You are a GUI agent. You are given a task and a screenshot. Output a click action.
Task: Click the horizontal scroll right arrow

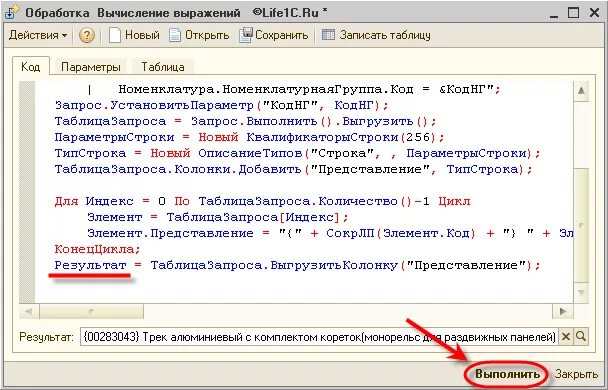pyautogui.click(x=563, y=311)
